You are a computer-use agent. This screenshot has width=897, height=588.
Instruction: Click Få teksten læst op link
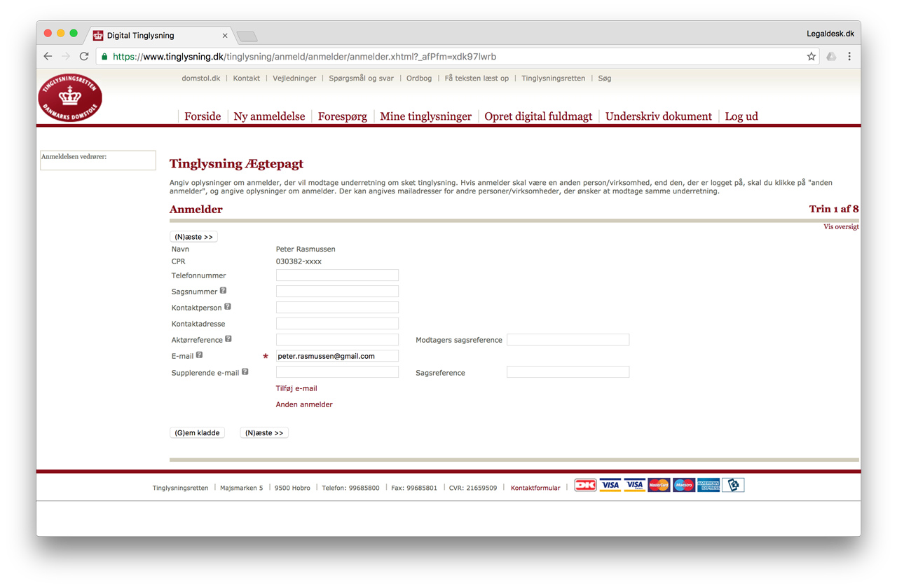(477, 78)
